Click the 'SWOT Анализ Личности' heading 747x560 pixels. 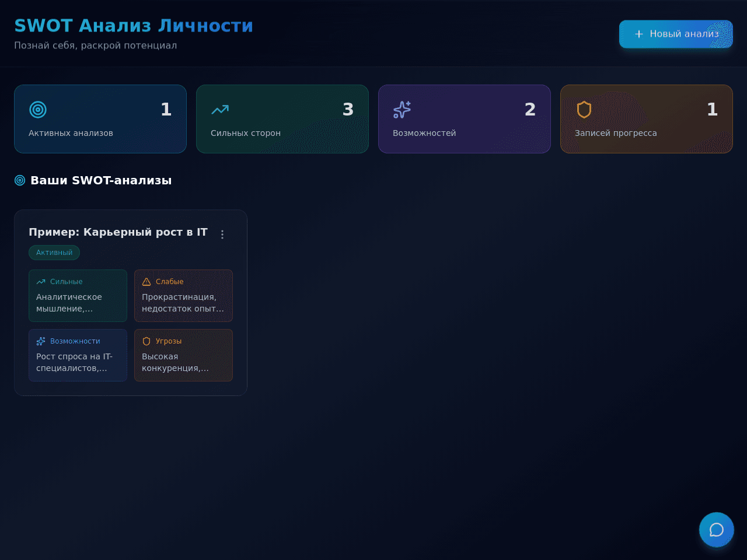click(134, 26)
